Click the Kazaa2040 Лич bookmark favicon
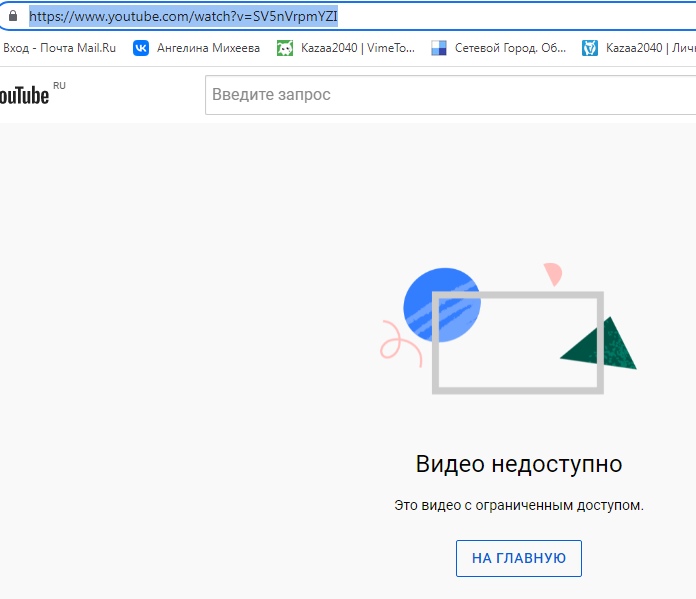This screenshot has height=599, width=696. pyautogui.click(x=590, y=48)
